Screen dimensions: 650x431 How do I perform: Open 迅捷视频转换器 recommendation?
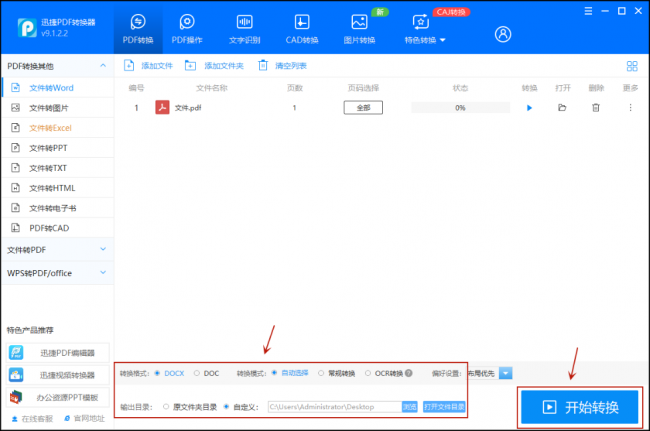coord(58,375)
